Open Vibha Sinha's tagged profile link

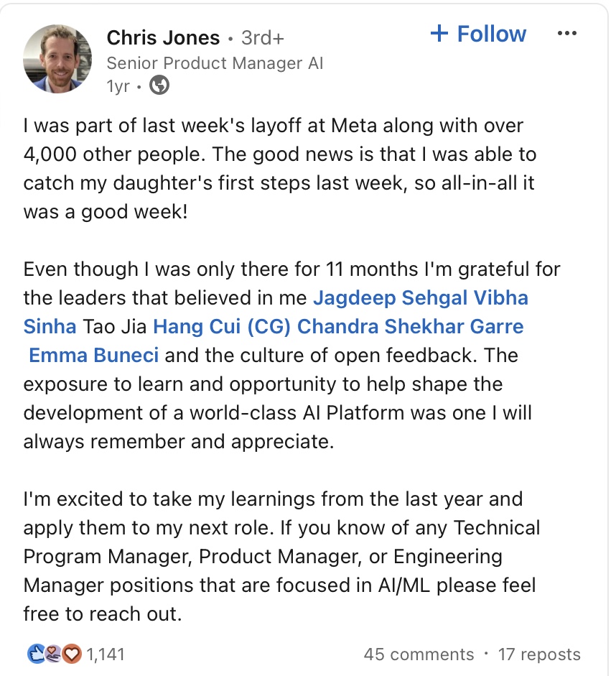(50, 326)
